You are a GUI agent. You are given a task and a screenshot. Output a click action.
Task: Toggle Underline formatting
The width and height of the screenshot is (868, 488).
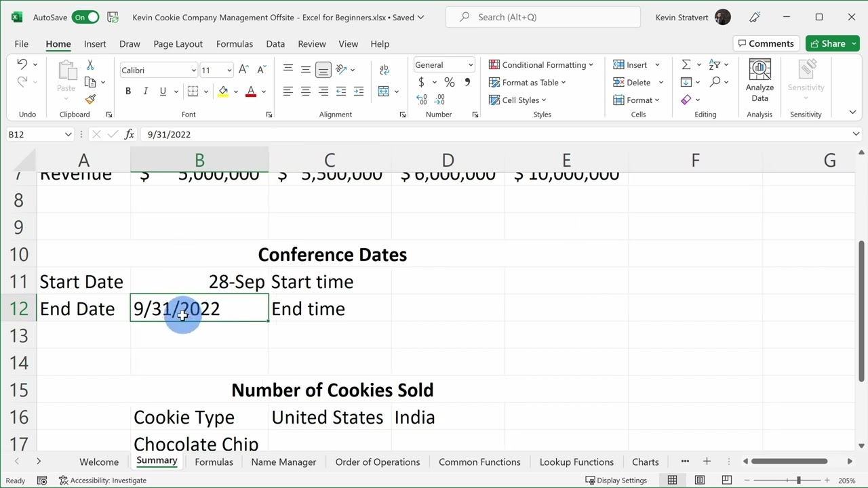click(x=163, y=91)
